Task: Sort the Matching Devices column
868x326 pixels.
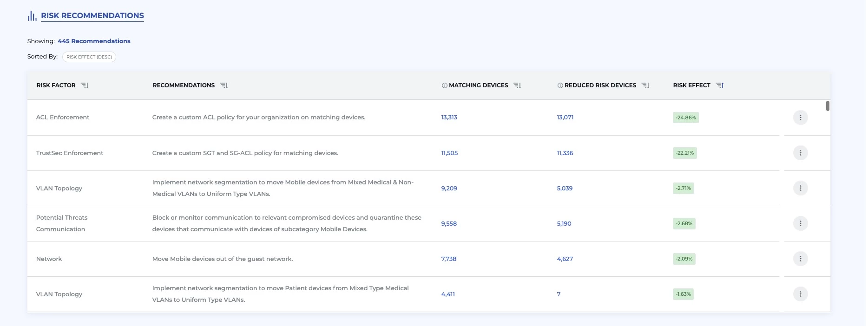Action: (517, 85)
